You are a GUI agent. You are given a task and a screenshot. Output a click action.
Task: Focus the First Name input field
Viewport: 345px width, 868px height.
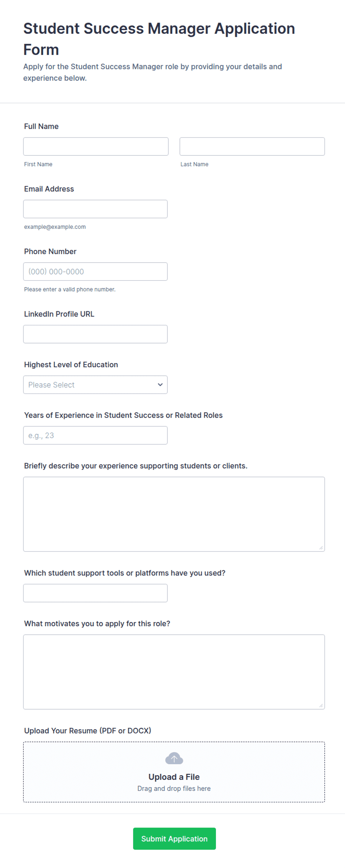[x=96, y=147]
